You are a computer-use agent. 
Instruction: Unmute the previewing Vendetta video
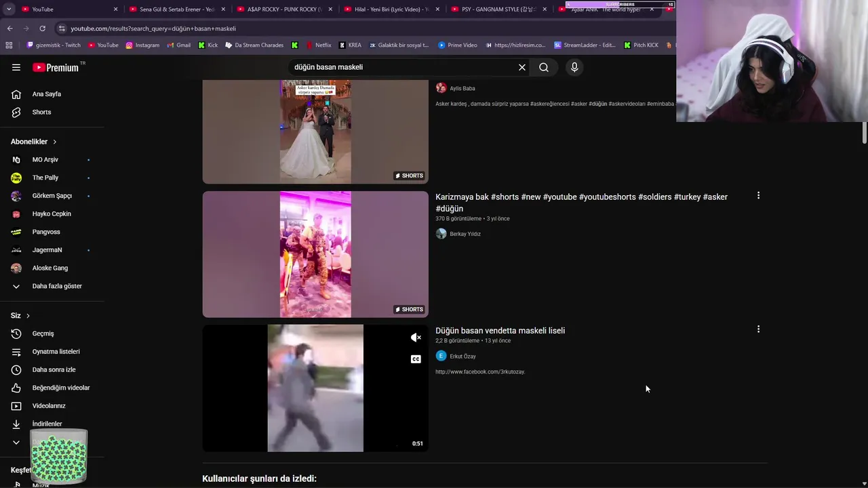(x=416, y=338)
